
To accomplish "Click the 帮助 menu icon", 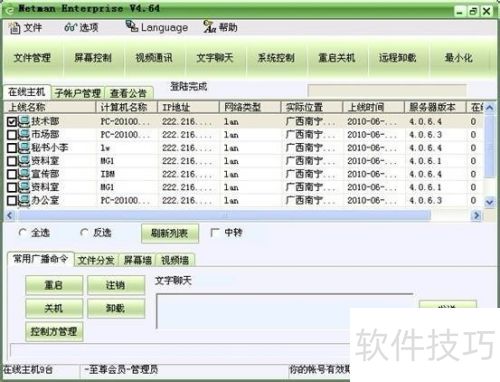I will tap(210, 27).
